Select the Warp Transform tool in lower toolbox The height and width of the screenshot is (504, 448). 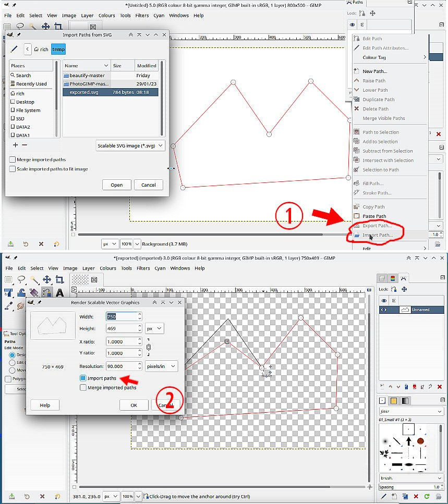[21, 293]
